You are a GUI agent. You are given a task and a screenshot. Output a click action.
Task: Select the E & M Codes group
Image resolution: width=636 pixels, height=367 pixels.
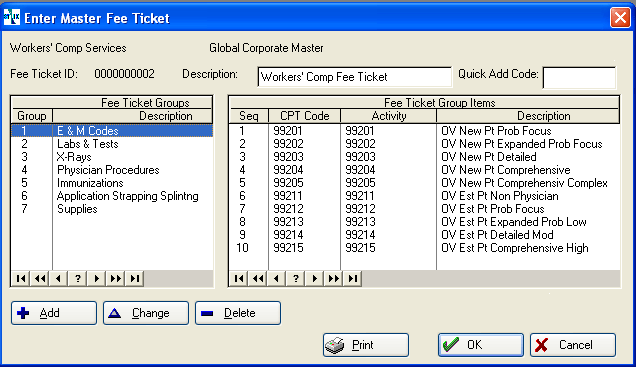(x=112, y=131)
